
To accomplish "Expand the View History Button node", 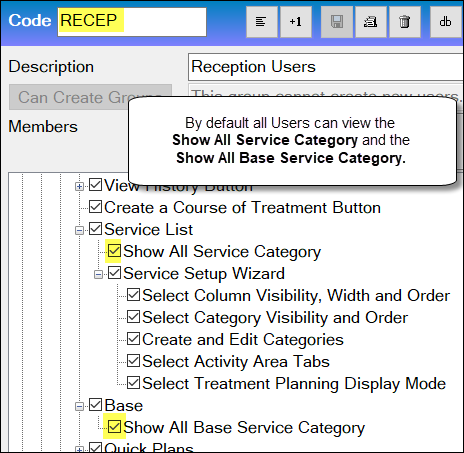I will click(x=79, y=186).
